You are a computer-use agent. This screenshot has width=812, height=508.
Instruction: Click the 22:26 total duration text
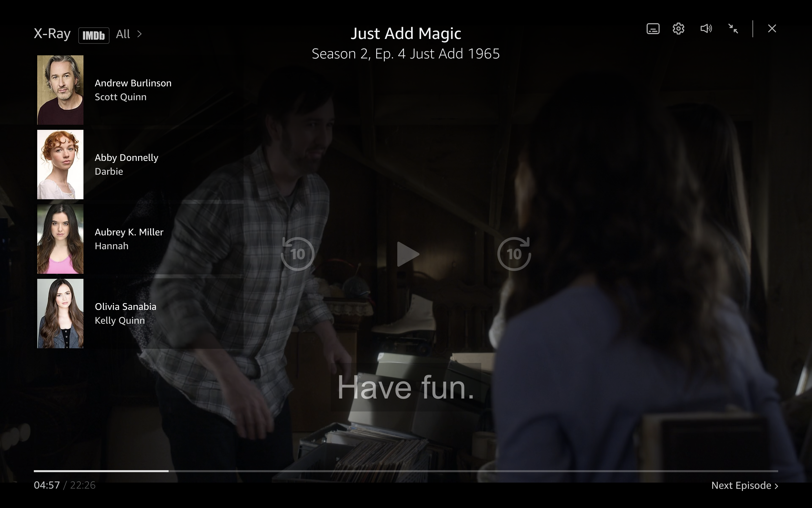pyautogui.click(x=83, y=485)
